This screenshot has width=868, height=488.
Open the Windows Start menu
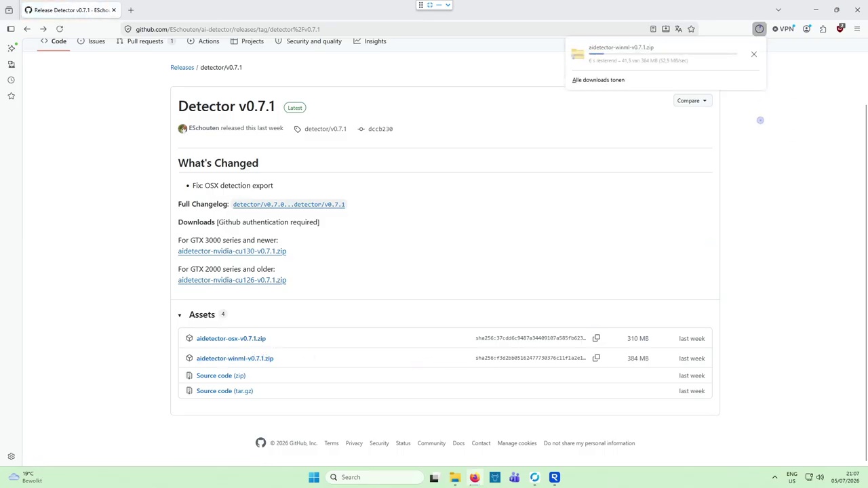pyautogui.click(x=314, y=477)
